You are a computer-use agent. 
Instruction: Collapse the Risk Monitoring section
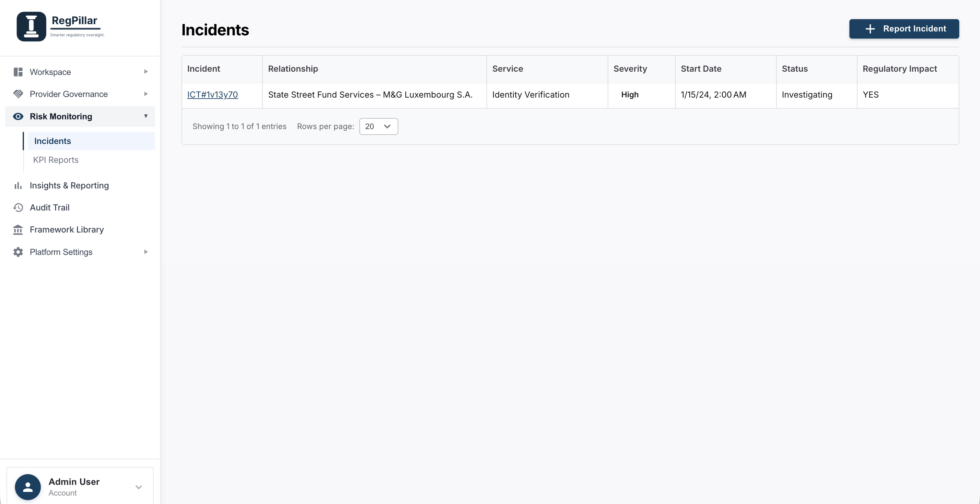[x=146, y=116]
